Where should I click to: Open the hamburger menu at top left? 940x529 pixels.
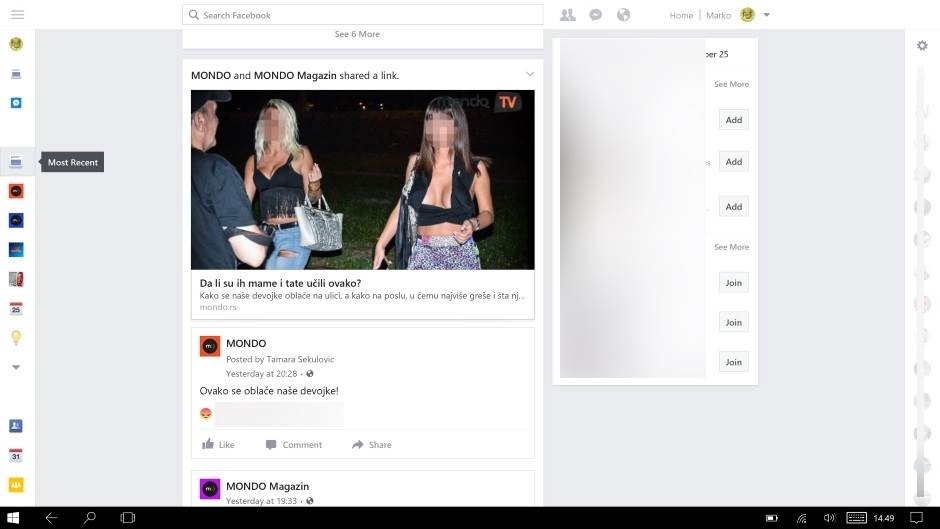click(17, 15)
